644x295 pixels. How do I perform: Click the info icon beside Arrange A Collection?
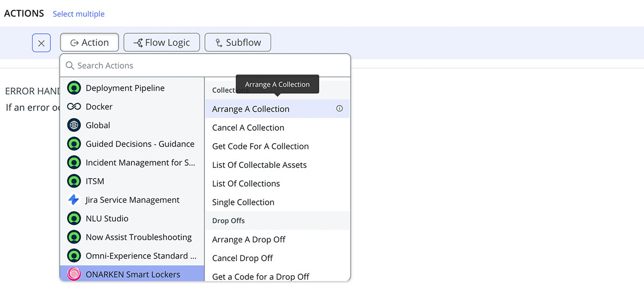tap(339, 108)
